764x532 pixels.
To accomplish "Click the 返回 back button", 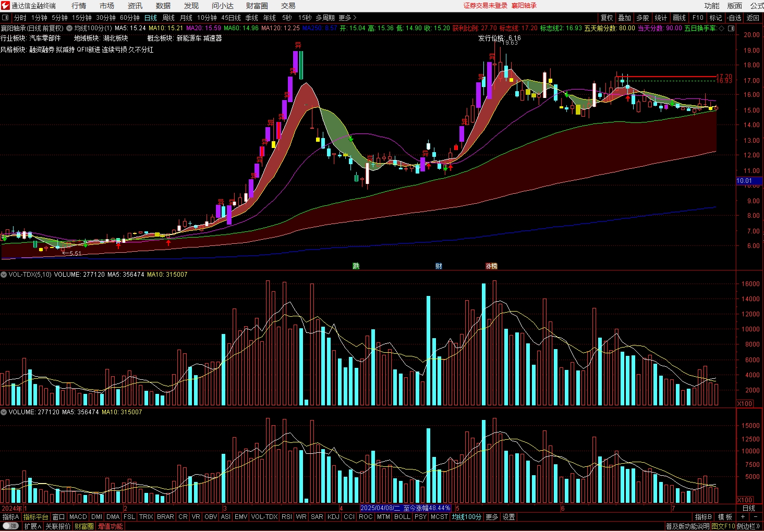I will tap(753, 18).
